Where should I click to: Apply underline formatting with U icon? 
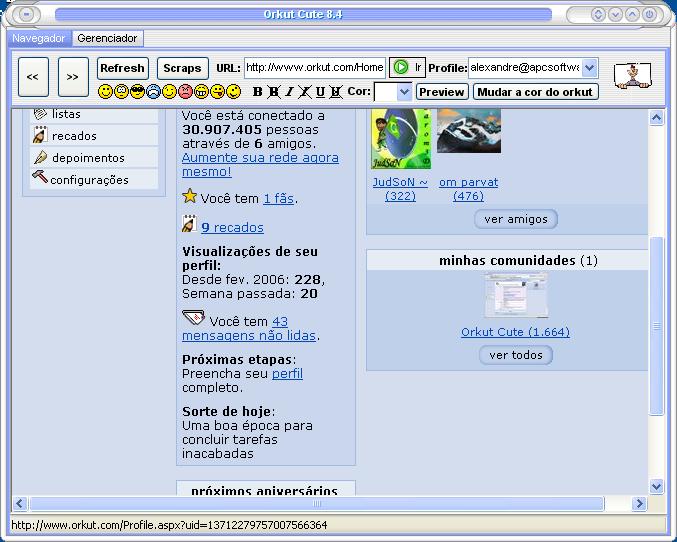coord(320,92)
